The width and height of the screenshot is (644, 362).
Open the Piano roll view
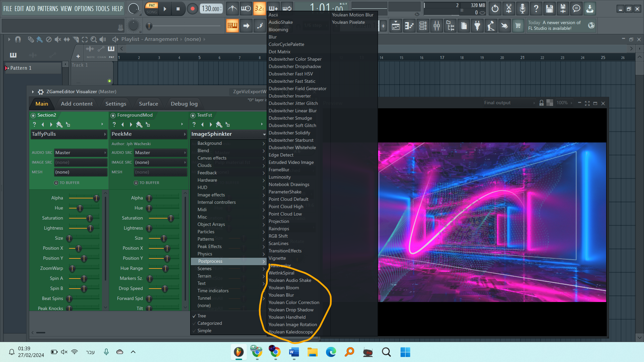tap(409, 26)
